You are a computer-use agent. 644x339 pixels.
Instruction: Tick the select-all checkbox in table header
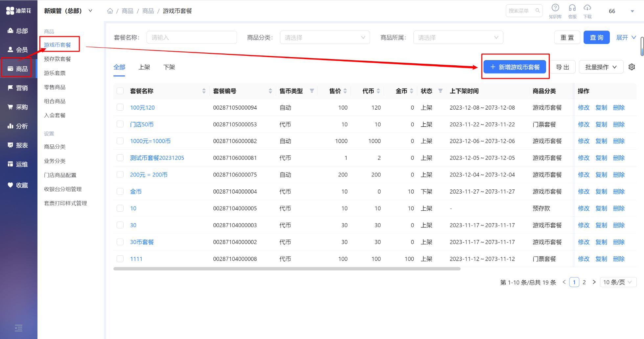coord(120,91)
